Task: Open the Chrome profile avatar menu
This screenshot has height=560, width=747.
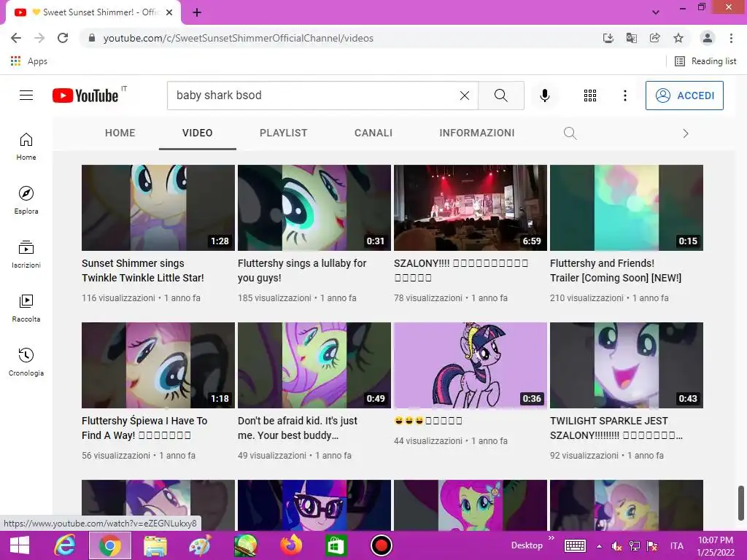Action: pos(708,38)
